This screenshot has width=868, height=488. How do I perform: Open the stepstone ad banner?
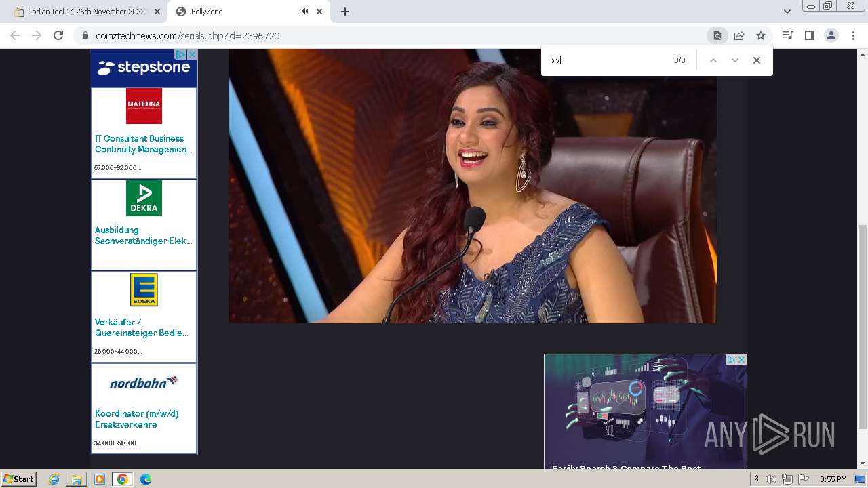[144, 68]
